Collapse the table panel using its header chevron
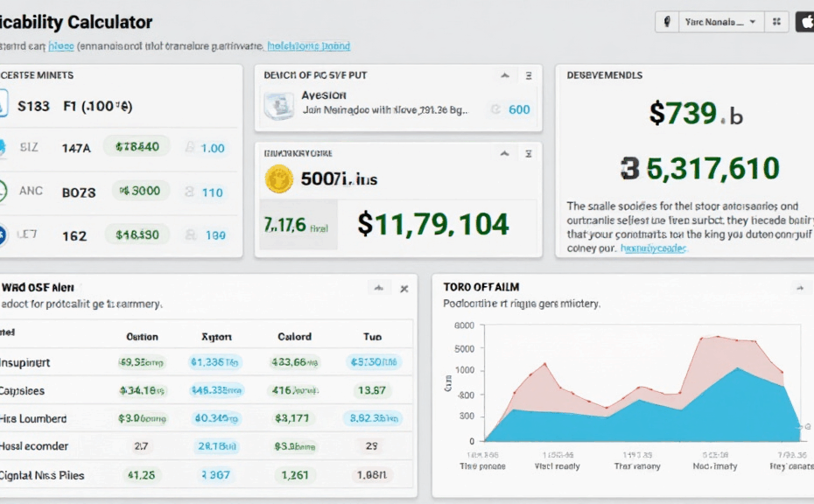The height and width of the screenshot is (504, 814). coord(378,288)
